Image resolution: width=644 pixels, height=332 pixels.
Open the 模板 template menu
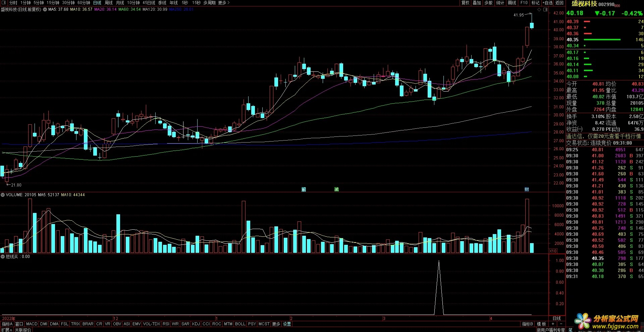click(x=541, y=324)
